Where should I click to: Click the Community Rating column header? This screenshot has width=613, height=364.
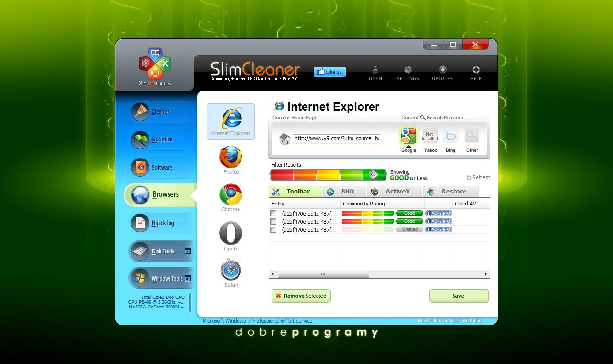pos(383,204)
